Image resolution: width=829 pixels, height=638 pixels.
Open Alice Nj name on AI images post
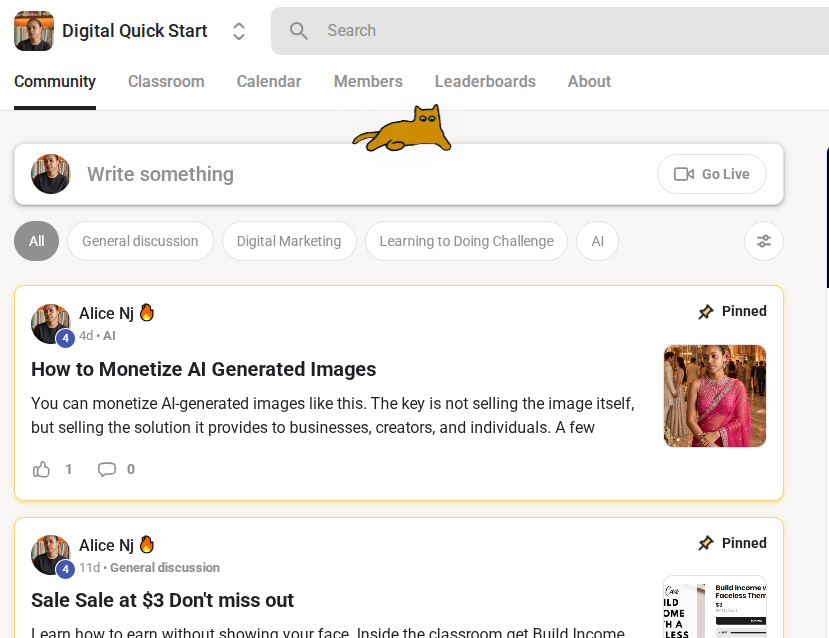pyautogui.click(x=106, y=313)
